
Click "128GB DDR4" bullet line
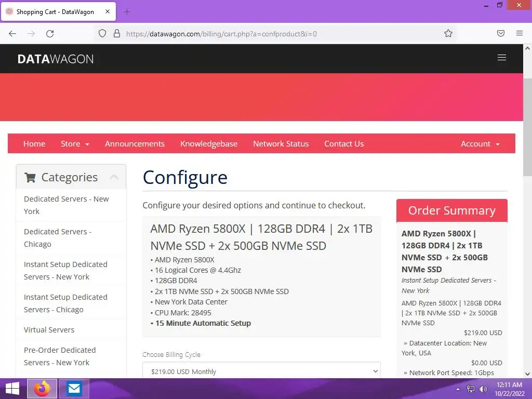pyautogui.click(x=176, y=281)
